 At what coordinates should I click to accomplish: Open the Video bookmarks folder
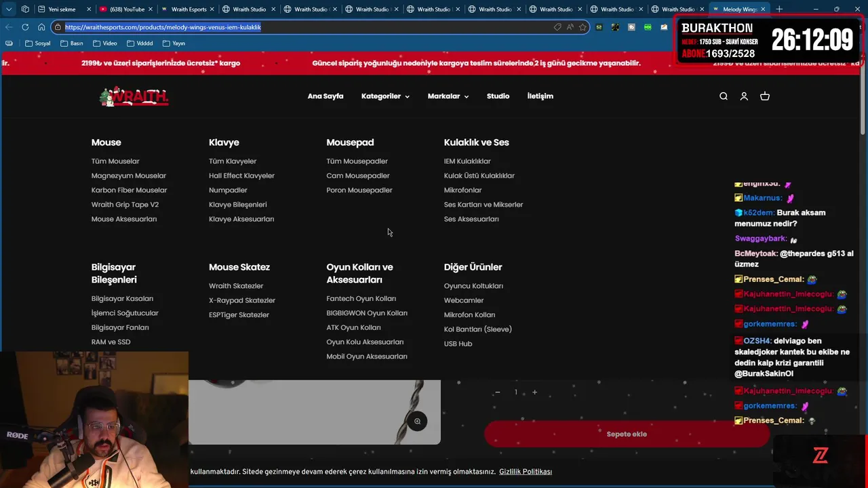pos(105,43)
